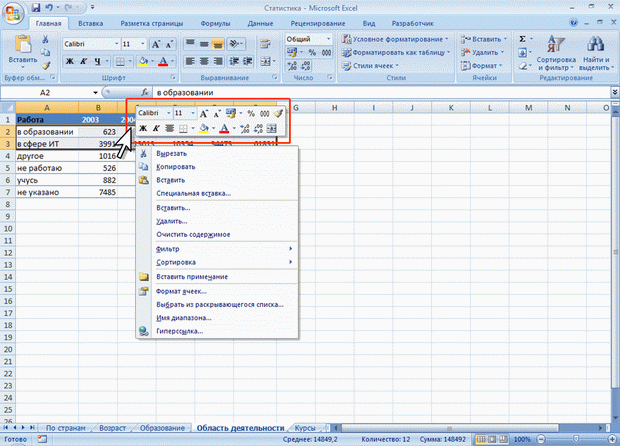This screenshot has height=446, width=620.
Task: Click insert function fx button
Action: point(145,93)
